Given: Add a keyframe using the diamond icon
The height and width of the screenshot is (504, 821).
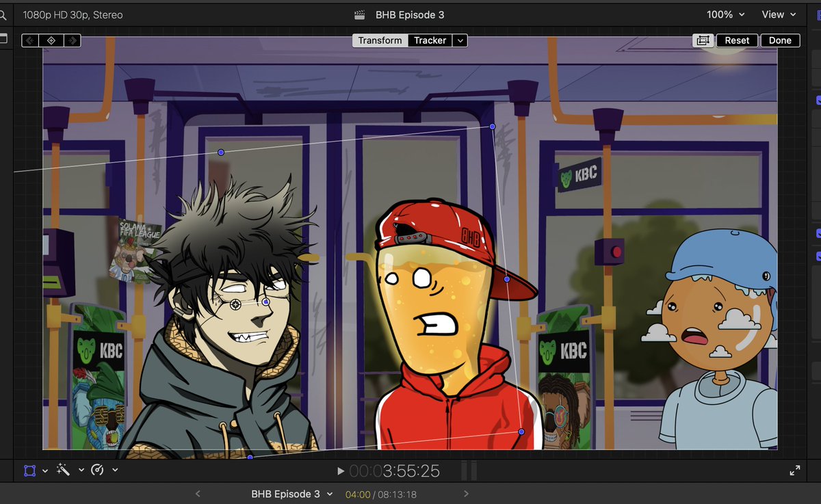Looking at the screenshot, I should 51,40.
